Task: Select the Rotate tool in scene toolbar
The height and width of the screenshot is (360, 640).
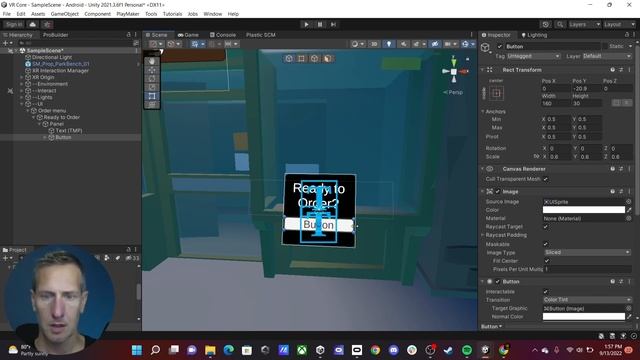Action: [x=152, y=78]
